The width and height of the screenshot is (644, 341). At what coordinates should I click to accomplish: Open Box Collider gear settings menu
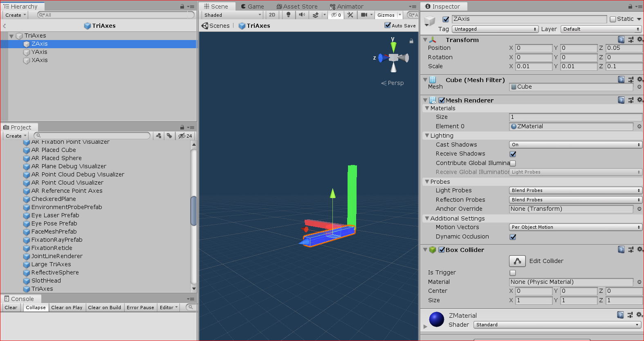640,249
